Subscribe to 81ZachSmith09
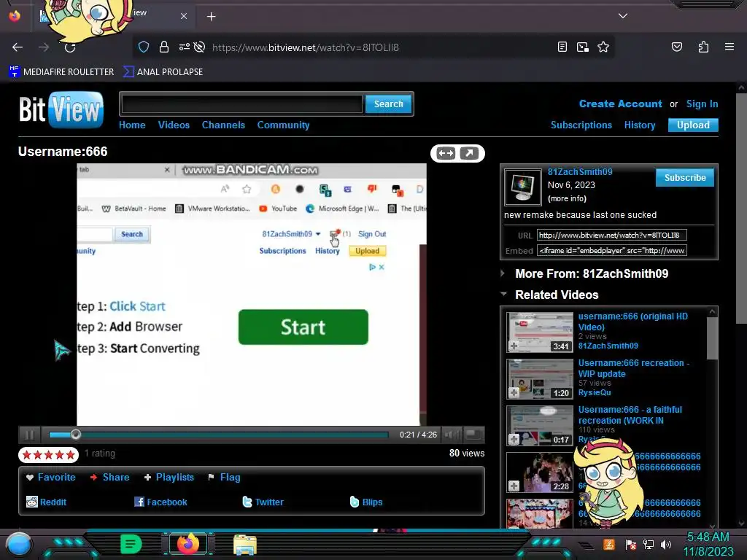747x560 pixels. 685,178
